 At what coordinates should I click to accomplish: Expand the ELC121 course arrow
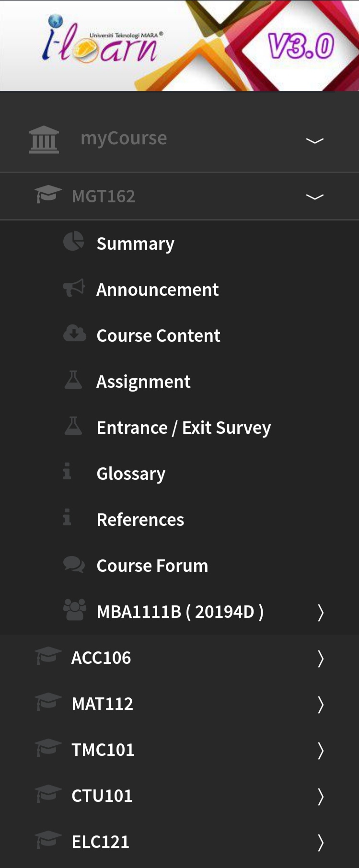[x=321, y=842]
